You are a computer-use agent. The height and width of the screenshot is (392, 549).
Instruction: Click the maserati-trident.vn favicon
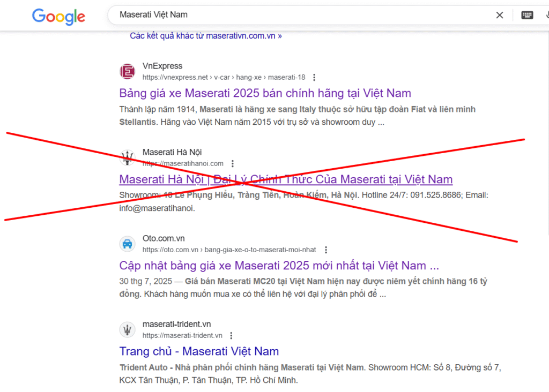pos(127,330)
